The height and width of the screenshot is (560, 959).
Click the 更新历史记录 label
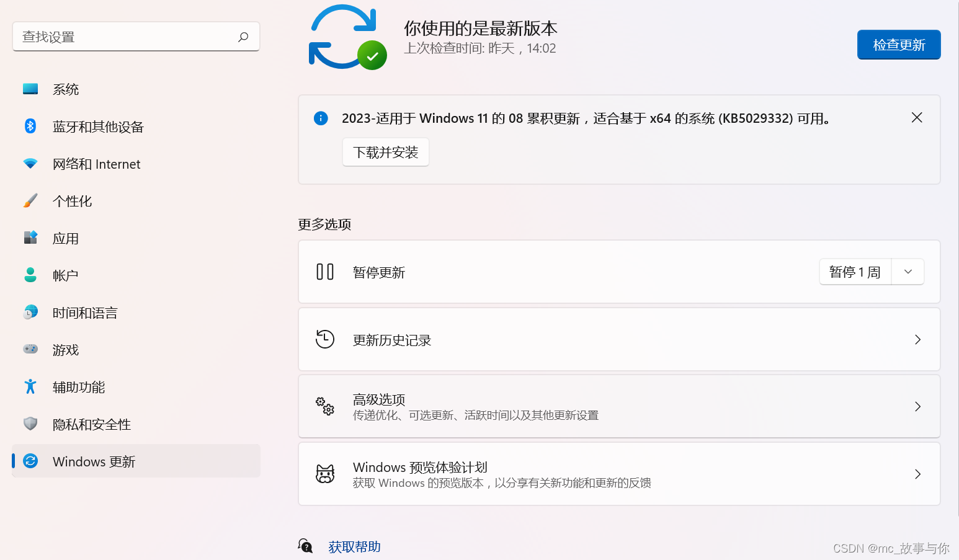[x=392, y=340]
